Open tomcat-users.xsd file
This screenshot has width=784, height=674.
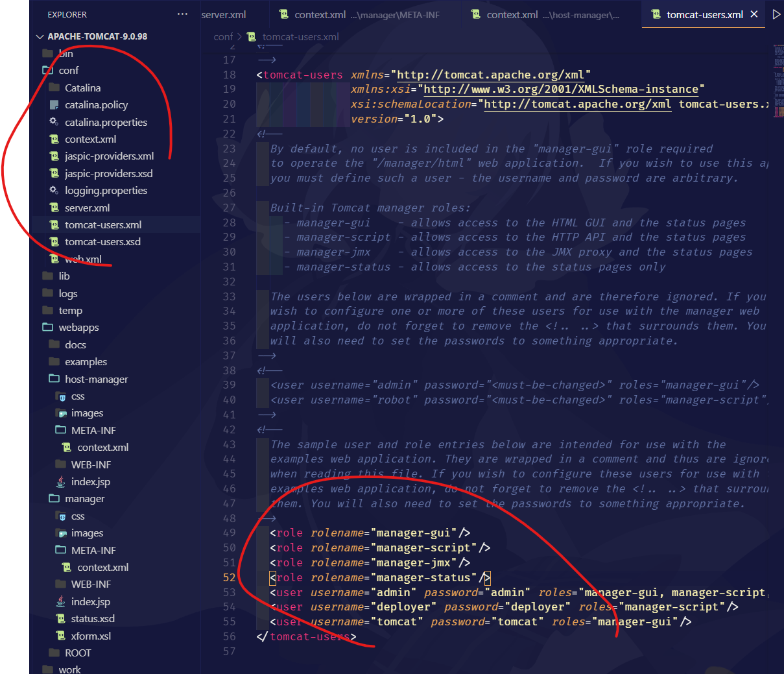tap(102, 241)
